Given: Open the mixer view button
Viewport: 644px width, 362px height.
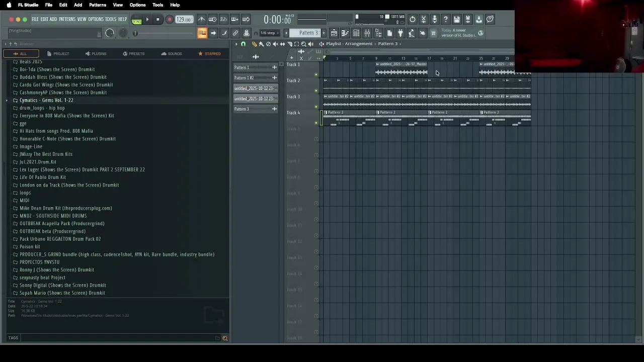Looking at the screenshot, I should 367,33.
